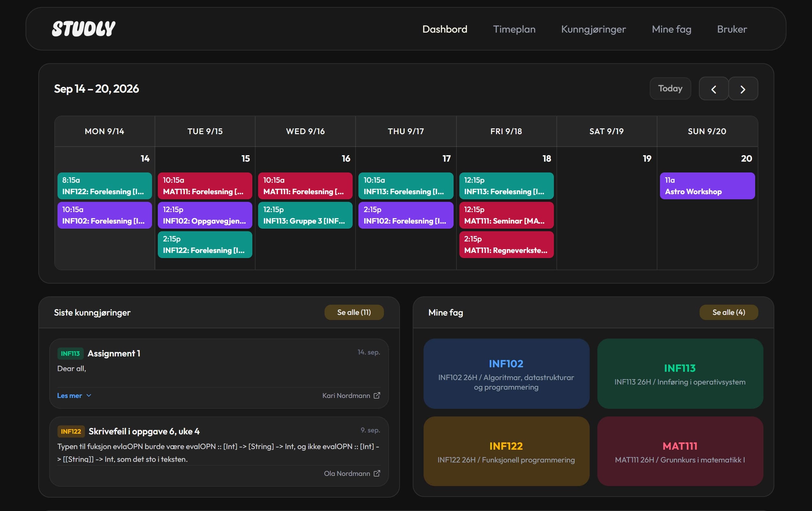Go to previous week with left arrow
This screenshot has width=812, height=511.
point(714,89)
